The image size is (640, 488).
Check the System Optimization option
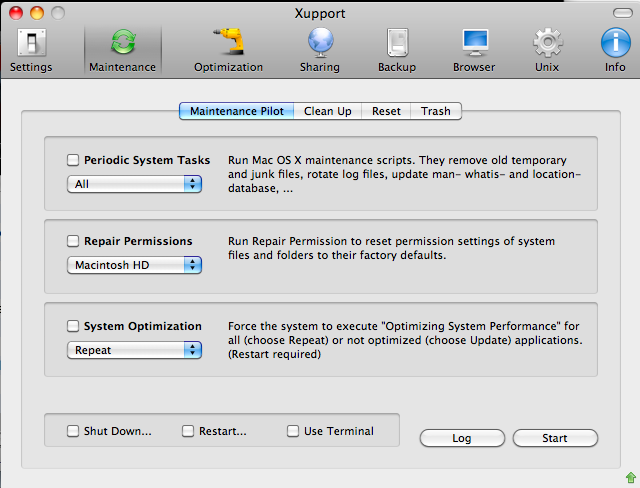[73, 326]
